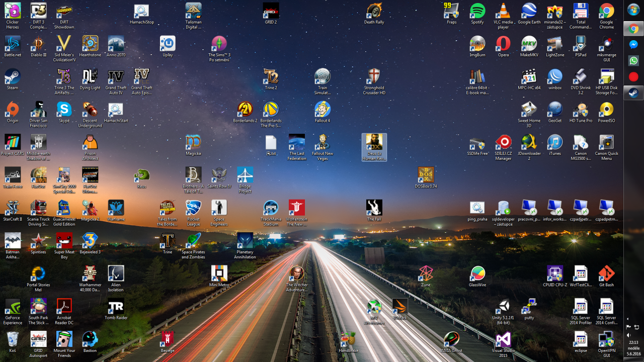Launch the Prison Architect shortcut
644x362 pixels.
point(90,147)
